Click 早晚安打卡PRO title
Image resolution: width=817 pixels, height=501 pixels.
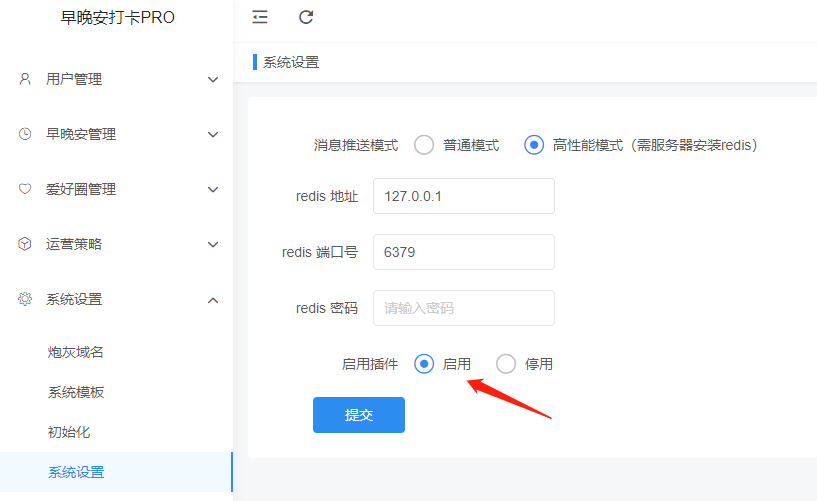(118, 17)
